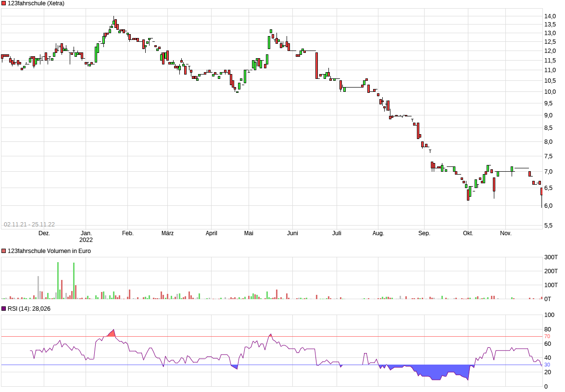
Task: Click the 8,0 price axis value
Action: (x=548, y=141)
